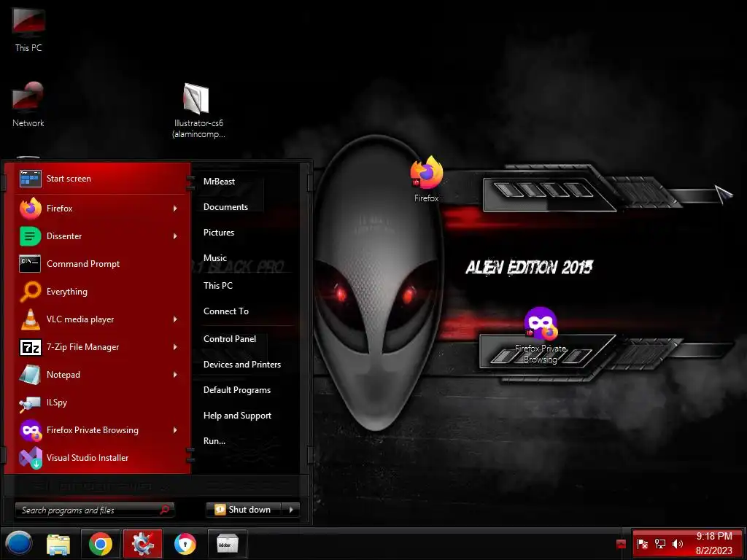Open the Everything search app
This screenshot has width=747, height=560.
tap(99, 292)
